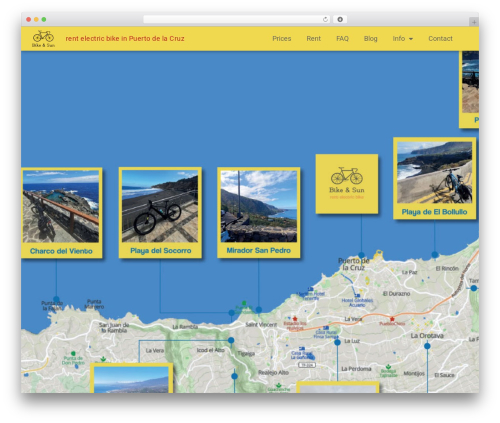Click the green Punta de Don Pedro map pin
This screenshot has width=500, height=423.
73,353
